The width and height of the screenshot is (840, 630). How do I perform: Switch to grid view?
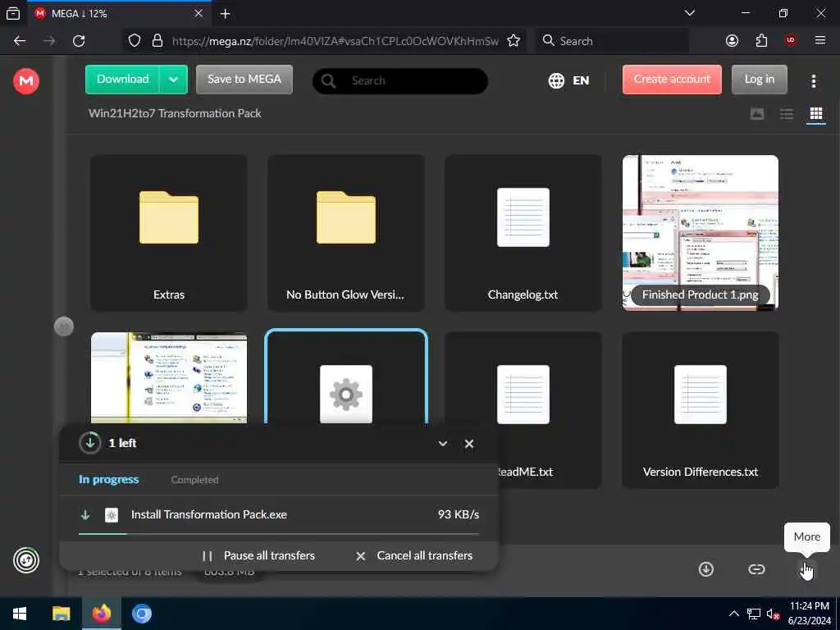click(816, 113)
